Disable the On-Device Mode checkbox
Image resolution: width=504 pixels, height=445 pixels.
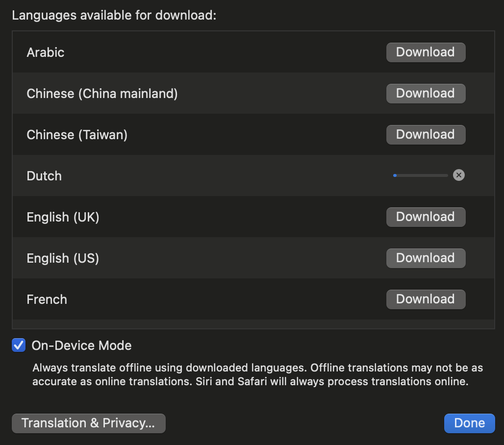click(x=19, y=345)
